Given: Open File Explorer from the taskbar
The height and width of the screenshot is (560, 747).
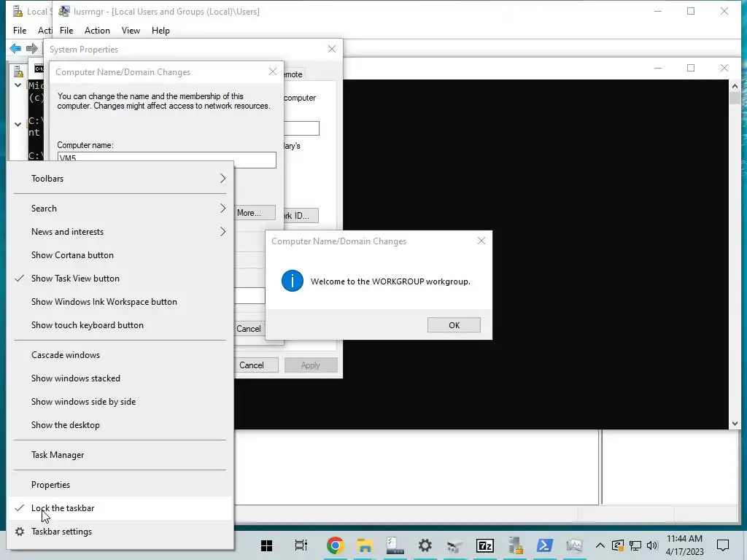Looking at the screenshot, I should click(x=365, y=545).
